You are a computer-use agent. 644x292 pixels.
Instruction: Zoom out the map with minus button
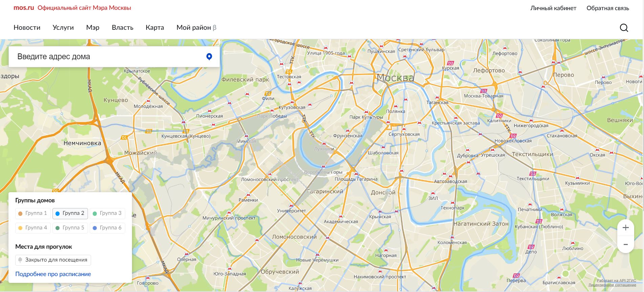pyautogui.click(x=625, y=244)
